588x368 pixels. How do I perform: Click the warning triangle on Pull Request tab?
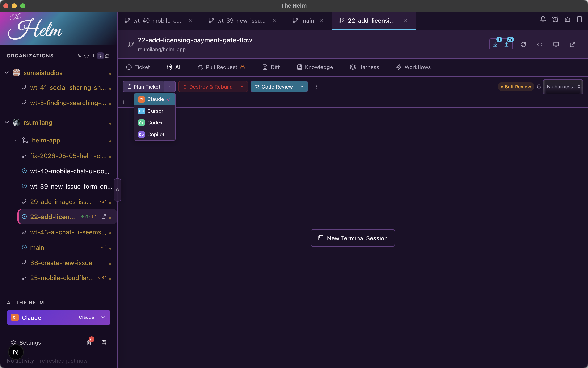tap(243, 67)
